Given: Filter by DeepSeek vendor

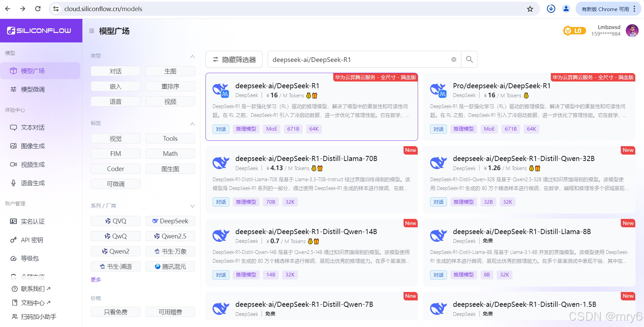Looking at the screenshot, I should pos(170,221).
